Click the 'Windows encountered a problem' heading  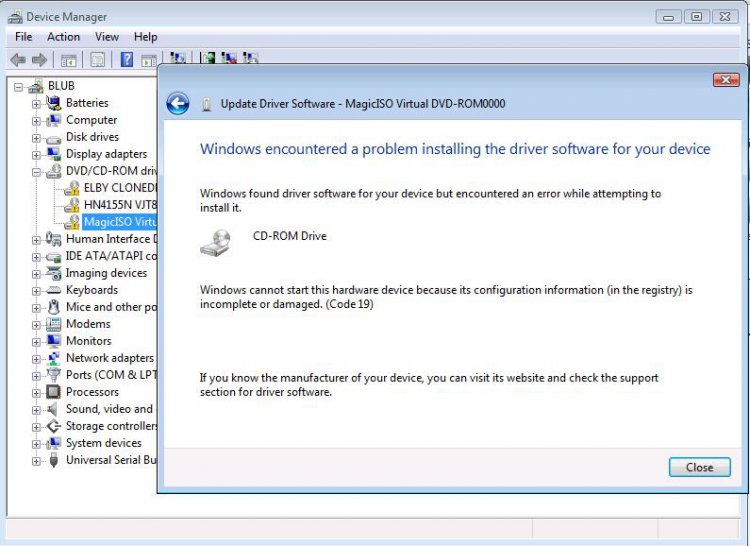point(455,149)
